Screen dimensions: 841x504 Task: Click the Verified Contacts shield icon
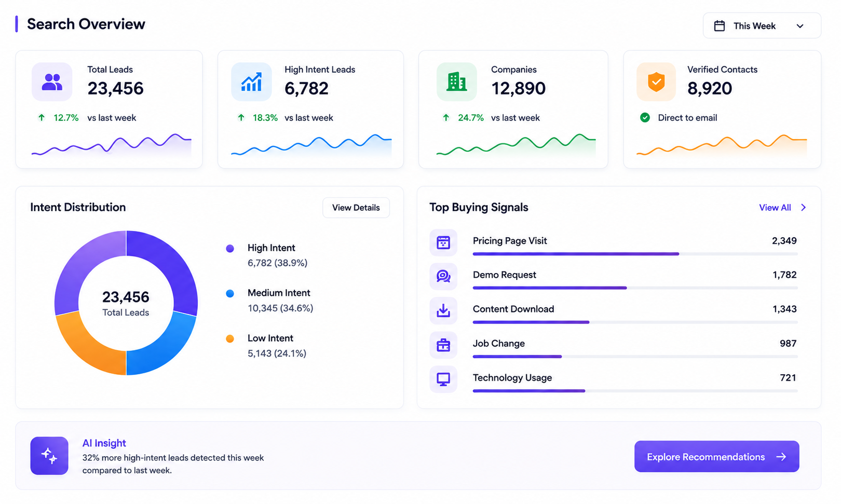(656, 82)
